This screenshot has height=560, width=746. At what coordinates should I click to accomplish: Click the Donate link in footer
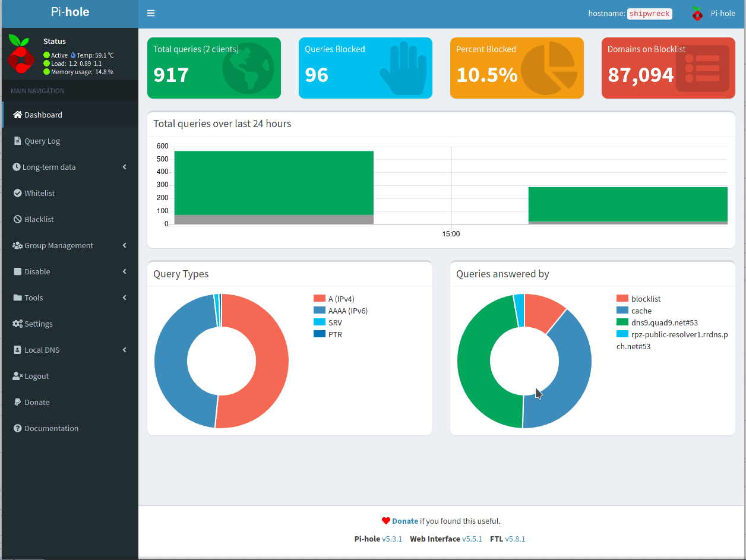[x=405, y=521]
